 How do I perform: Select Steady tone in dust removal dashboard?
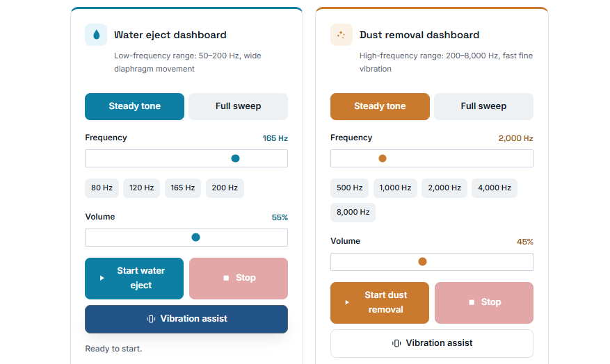tap(380, 106)
